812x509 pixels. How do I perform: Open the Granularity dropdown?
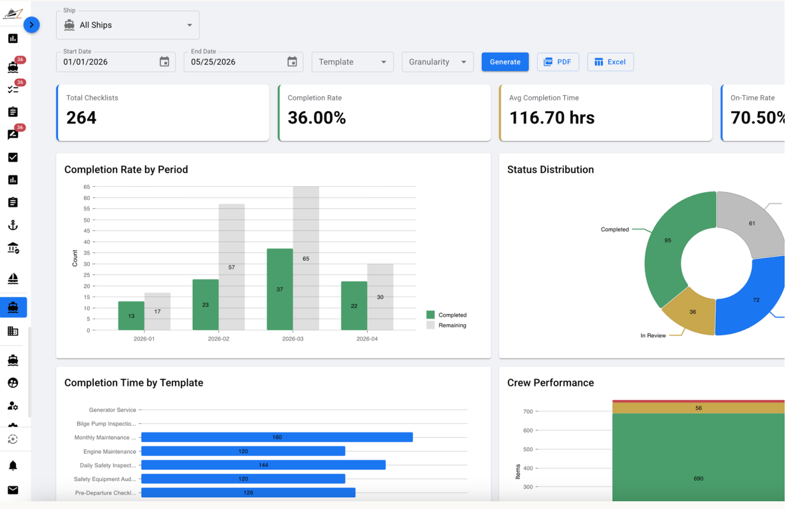(x=438, y=62)
